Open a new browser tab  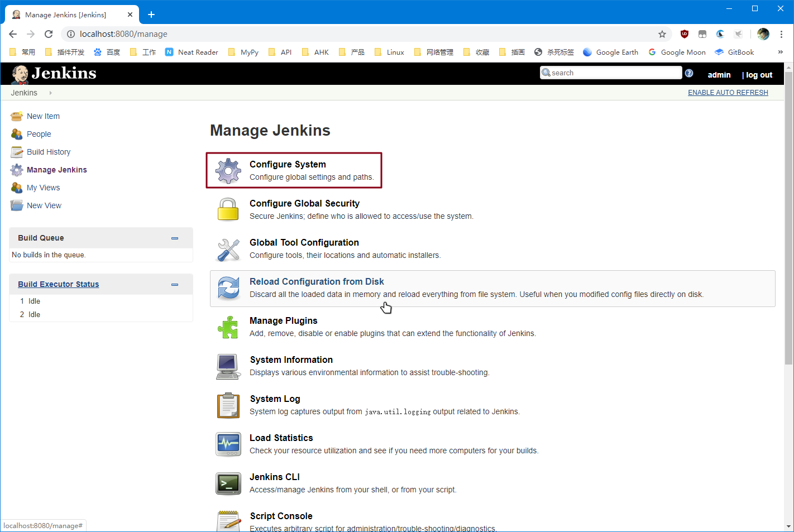151,15
